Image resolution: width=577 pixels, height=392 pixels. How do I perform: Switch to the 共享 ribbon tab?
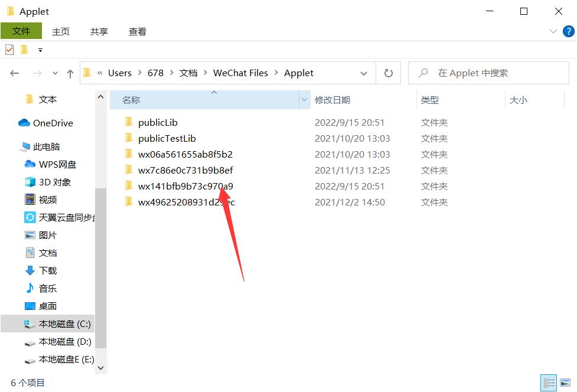(x=99, y=32)
